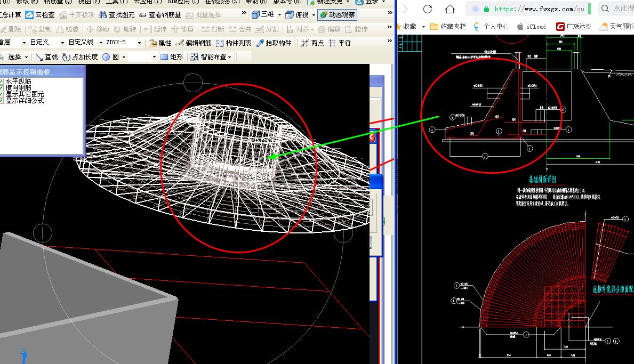This screenshot has width=634, height=364.
Task: Open the empty combo box beside 圆
Action: [142, 57]
